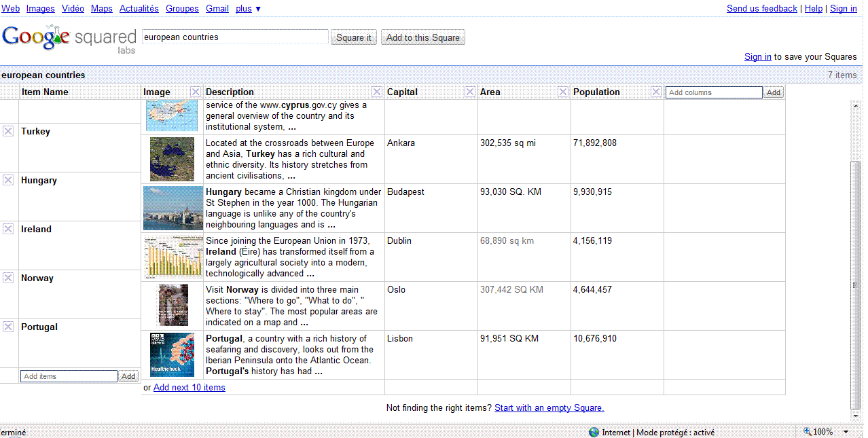Click the Internet zone globe icon in status bar

pyautogui.click(x=594, y=432)
